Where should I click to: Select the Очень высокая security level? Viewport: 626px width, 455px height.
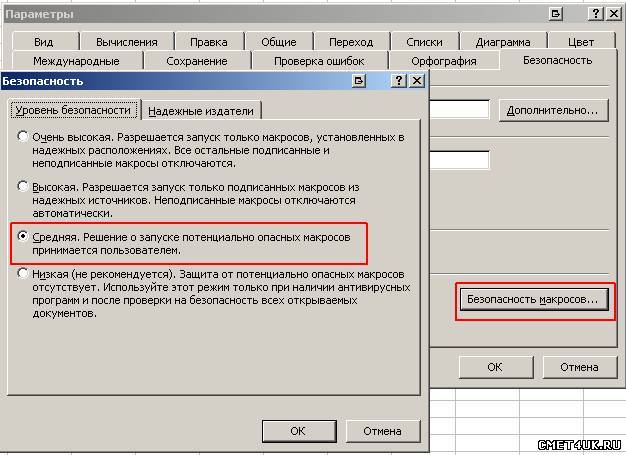coord(22,136)
